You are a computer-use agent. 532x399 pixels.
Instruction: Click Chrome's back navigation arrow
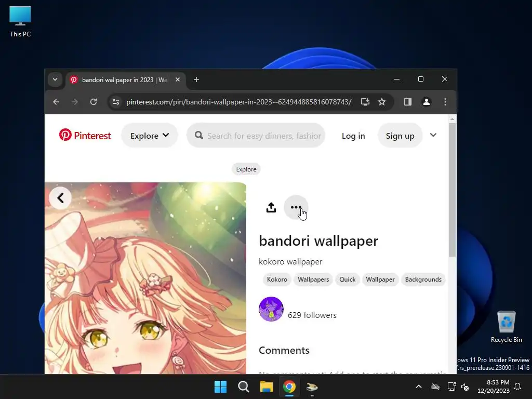[x=56, y=102]
